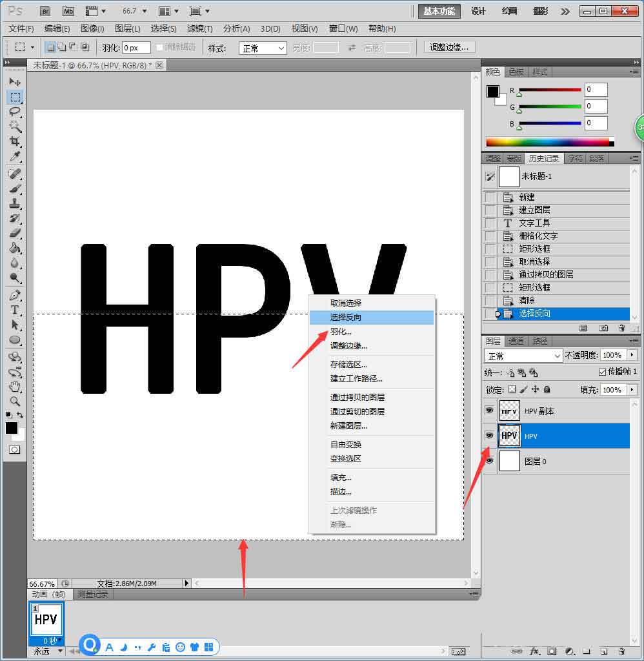Open the 滤镜(T) menu
The width and height of the screenshot is (644, 661).
pyautogui.click(x=199, y=28)
